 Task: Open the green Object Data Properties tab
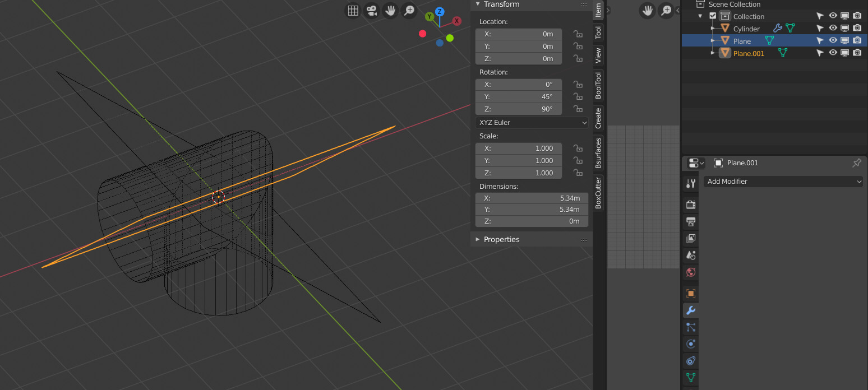coord(690,377)
